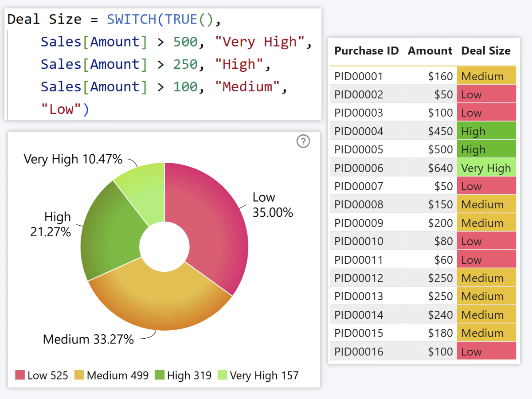Screen dimensions: 532x399
Task: Sort by Purchase ID column header
Action: (367, 51)
